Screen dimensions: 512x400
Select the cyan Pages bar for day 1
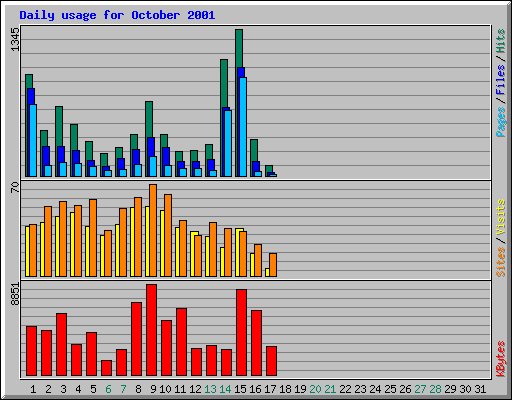click(33, 140)
